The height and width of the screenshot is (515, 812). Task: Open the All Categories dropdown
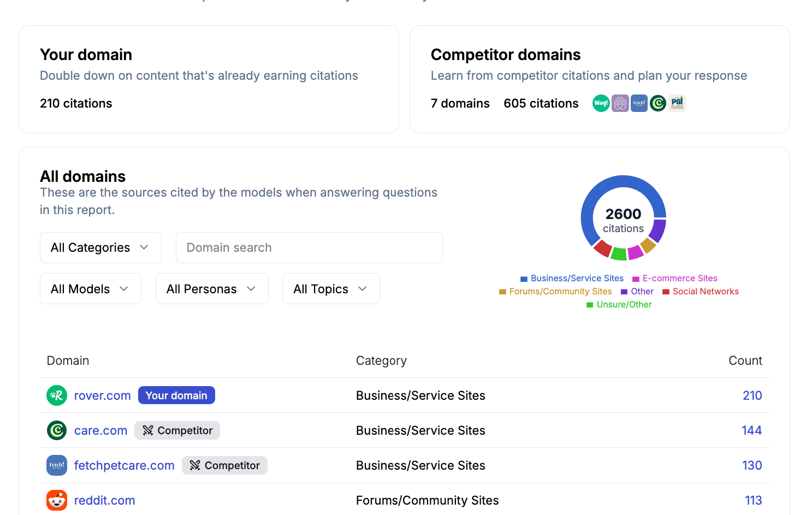[100, 247]
